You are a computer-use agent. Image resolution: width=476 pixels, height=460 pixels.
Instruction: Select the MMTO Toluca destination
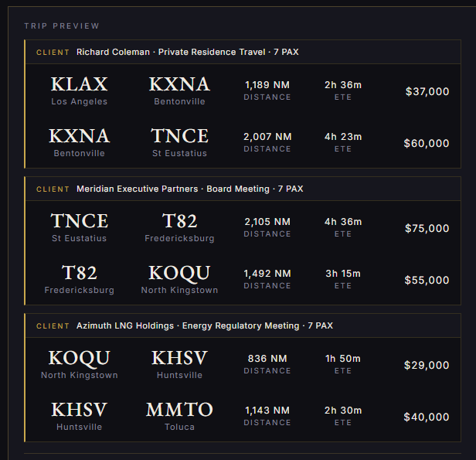pos(179,410)
